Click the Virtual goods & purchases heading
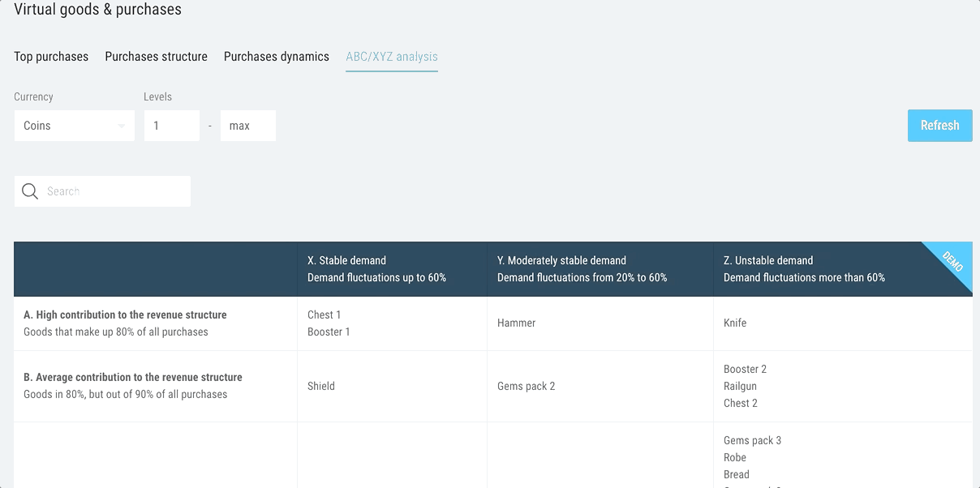 click(x=98, y=10)
